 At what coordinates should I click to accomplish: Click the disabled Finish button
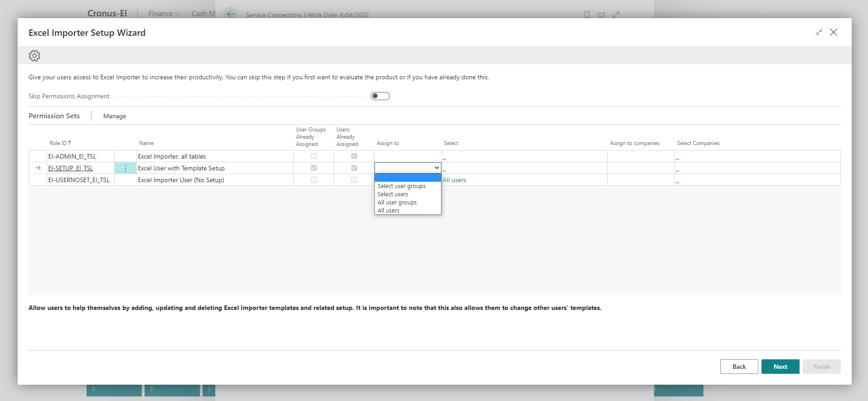click(x=821, y=367)
